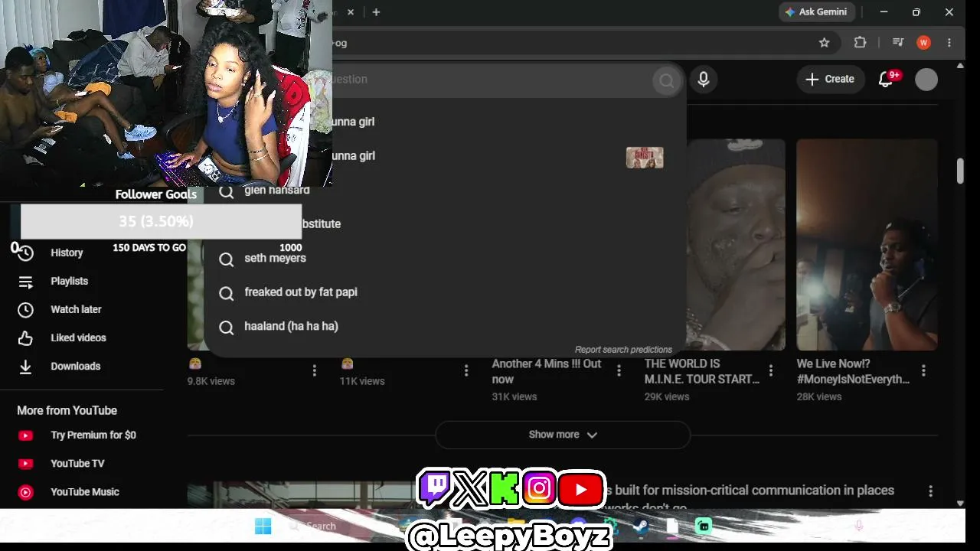Open the Chrome three-dot menu

click(949, 43)
